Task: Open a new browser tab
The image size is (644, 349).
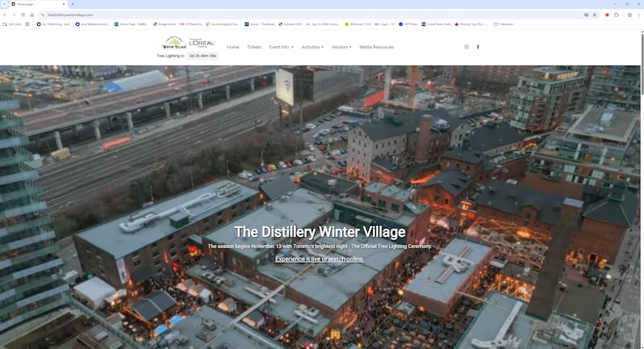Action: coord(72,4)
